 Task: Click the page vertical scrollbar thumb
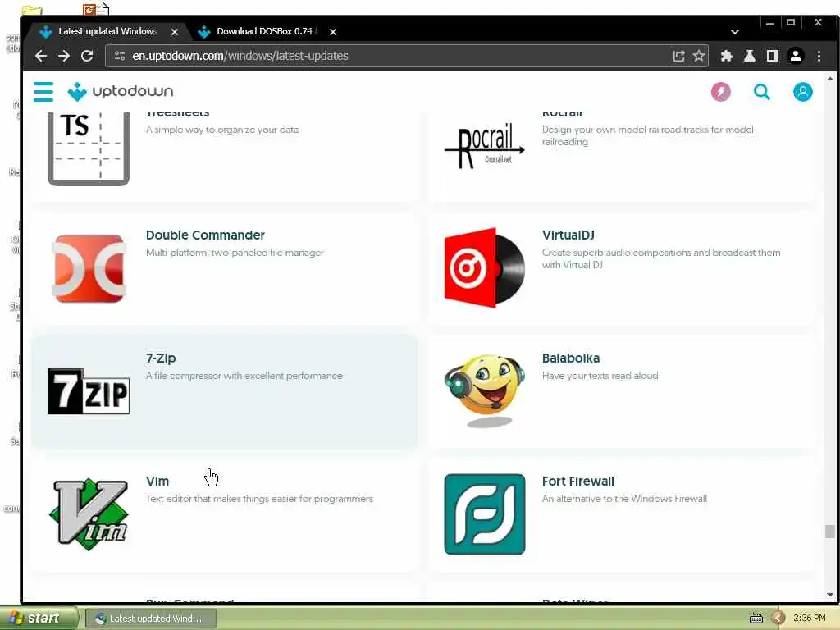coord(829,532)
